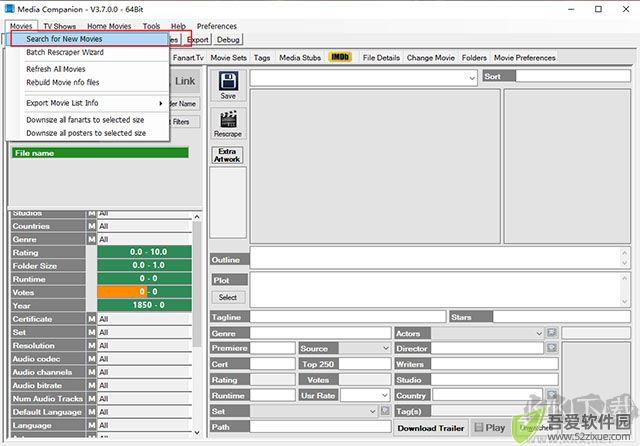Open the Countries filter All list
640x446 pixels.
pyautogui.click(x=144, y=226)
